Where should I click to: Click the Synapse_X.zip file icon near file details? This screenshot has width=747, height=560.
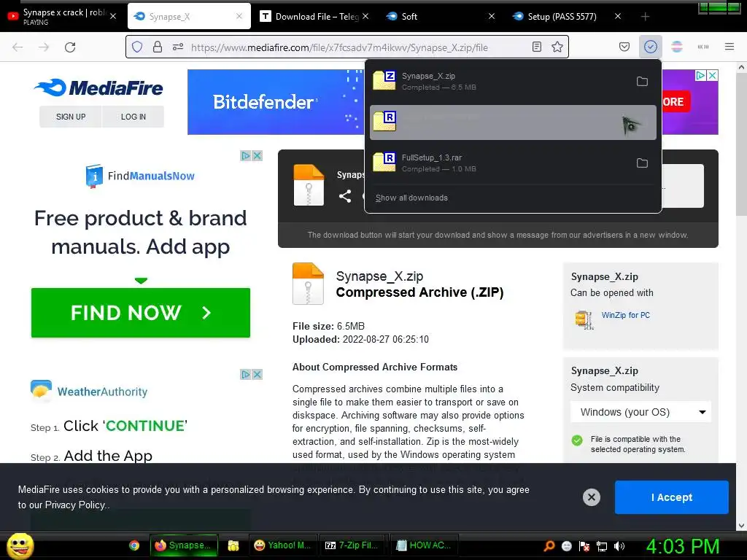(309, 284)
